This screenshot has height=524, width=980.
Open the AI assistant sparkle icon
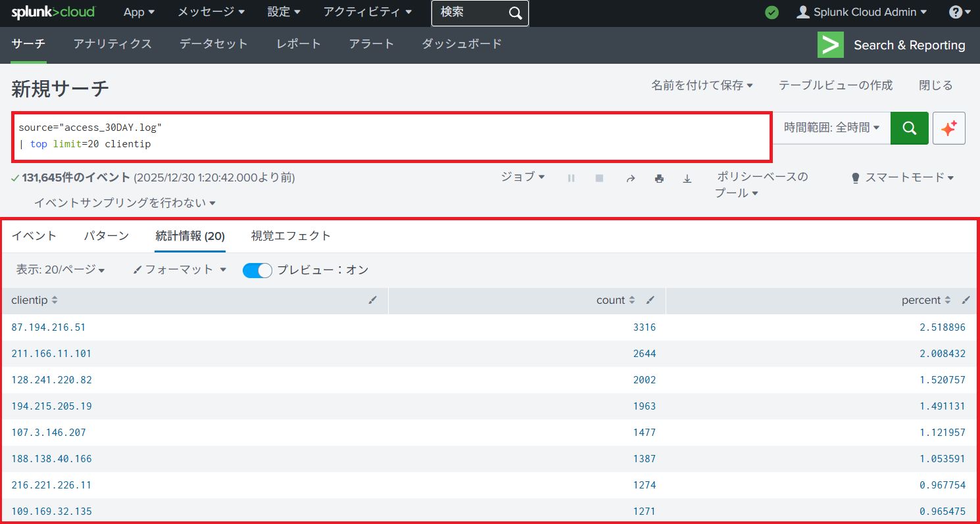click(948, 128)
